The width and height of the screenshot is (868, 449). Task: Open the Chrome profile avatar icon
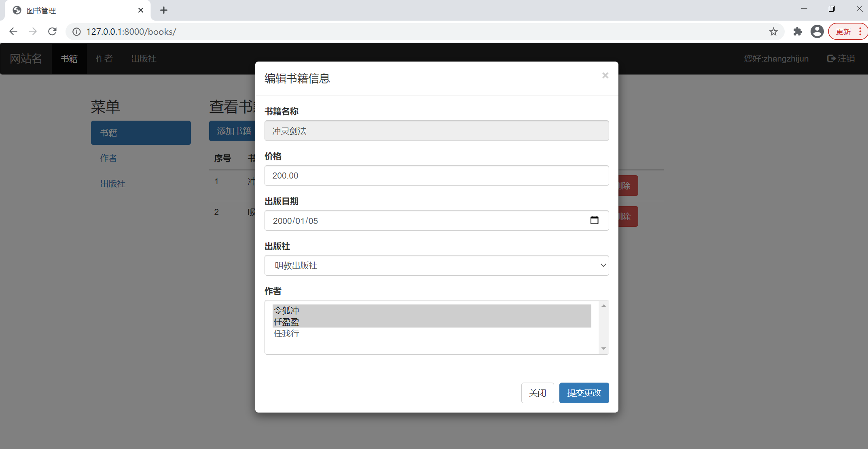tap(817, 32)
